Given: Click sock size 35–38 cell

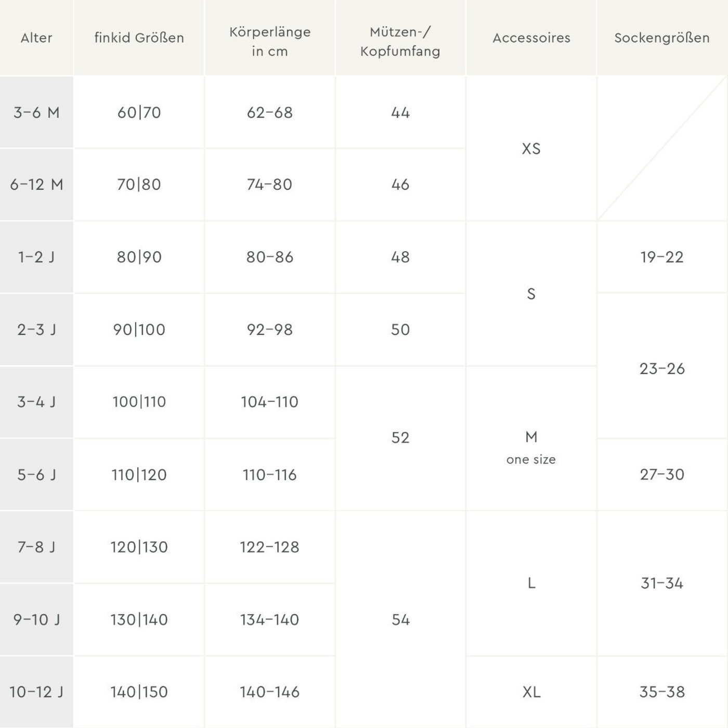Looking at the screenshot, I should (x=662, y=692).
